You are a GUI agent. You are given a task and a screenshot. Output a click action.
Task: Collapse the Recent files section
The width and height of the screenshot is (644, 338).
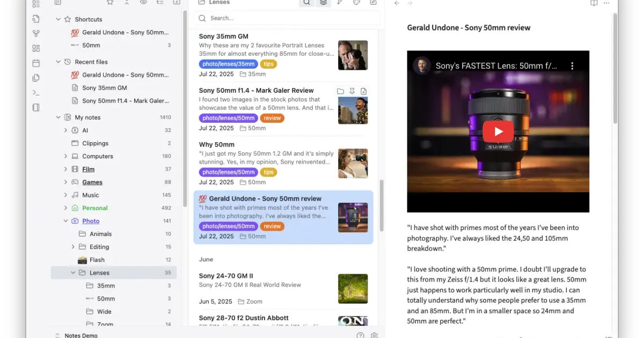point(58,62)
